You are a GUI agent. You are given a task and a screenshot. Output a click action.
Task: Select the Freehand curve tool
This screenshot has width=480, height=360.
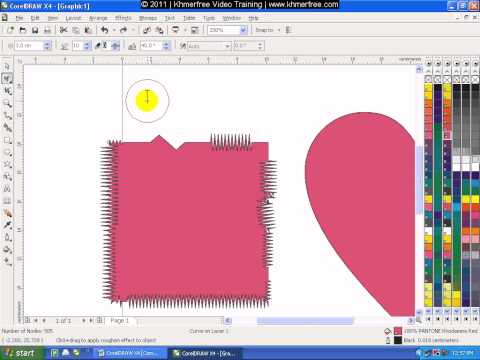click(x=7, y=116)
